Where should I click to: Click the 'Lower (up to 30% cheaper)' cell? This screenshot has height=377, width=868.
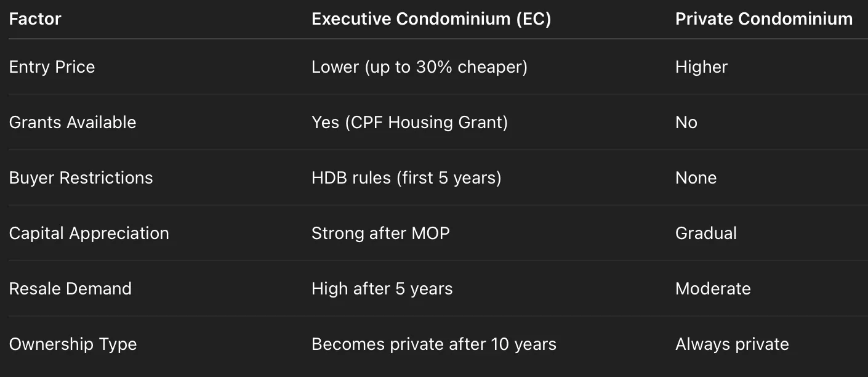click(419, 67)
